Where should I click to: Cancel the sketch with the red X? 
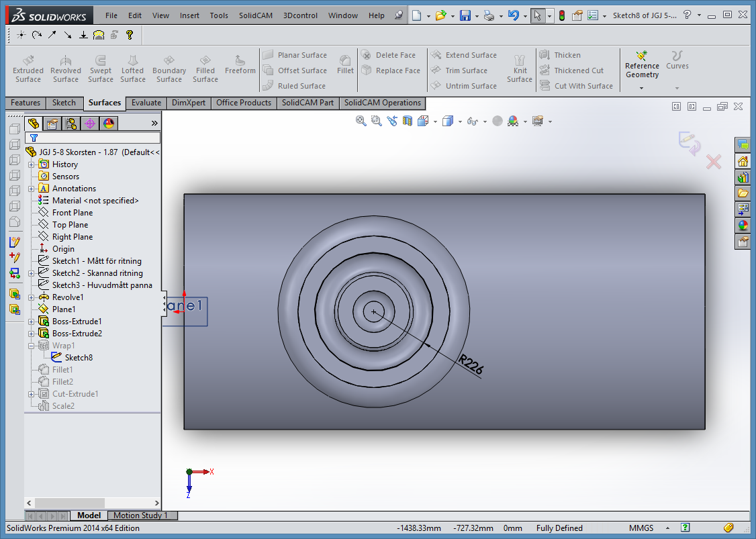point(714,162)
